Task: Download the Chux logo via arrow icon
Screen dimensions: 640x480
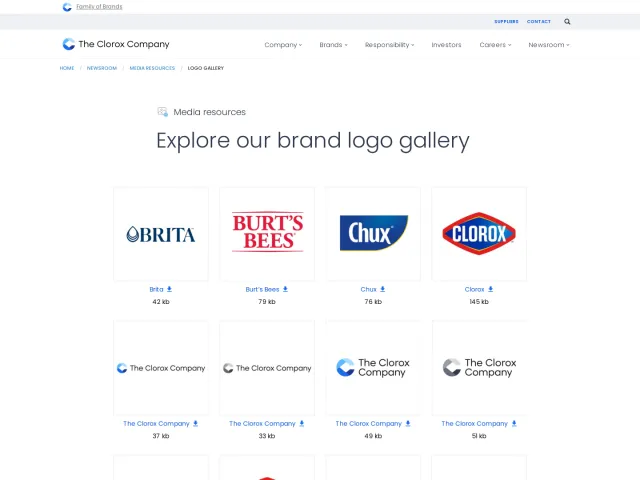Action: pyautogui.click(x=382, y=289)
